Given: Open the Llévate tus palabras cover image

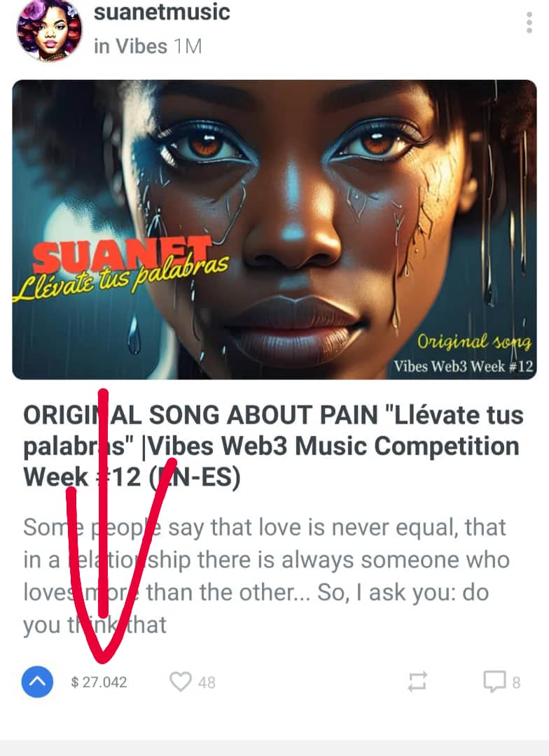Looking at the screenshot, I should point(274,230).
